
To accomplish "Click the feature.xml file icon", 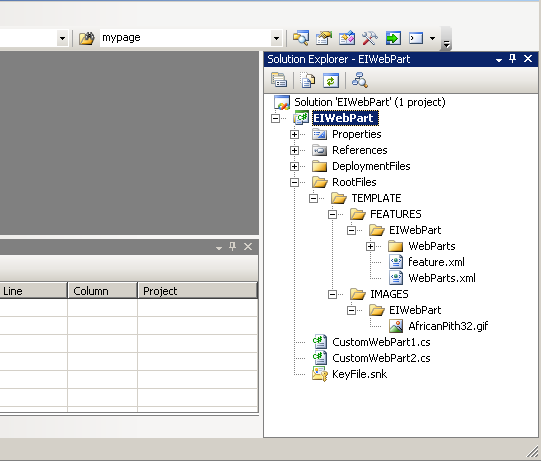I will 396,262.
